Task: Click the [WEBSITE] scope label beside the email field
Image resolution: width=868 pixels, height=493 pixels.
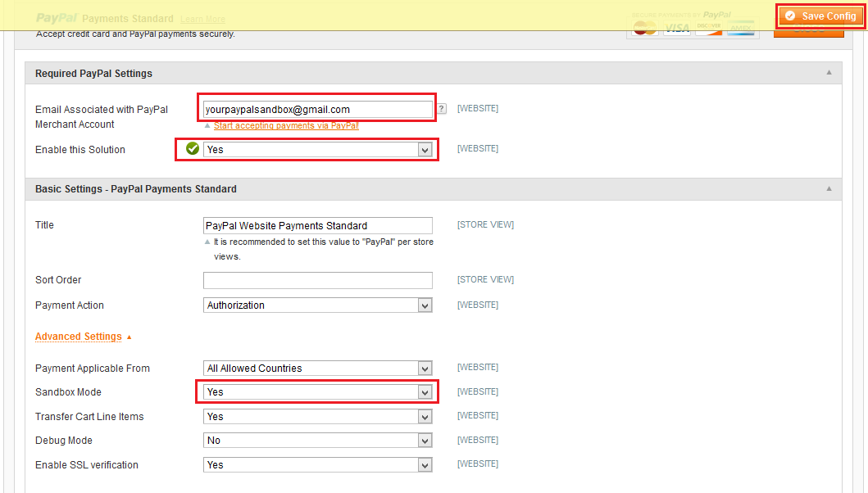Action: (478, 108)
